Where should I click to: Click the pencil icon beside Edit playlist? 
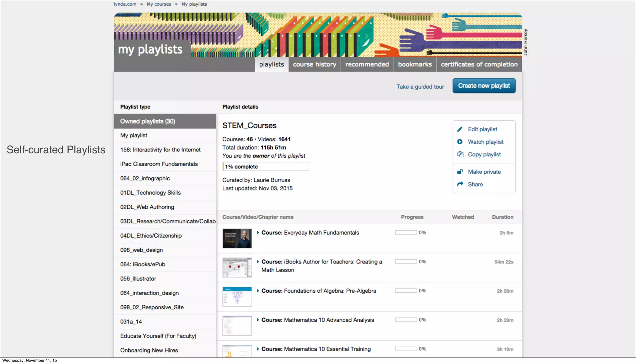(x=460, y=129)
